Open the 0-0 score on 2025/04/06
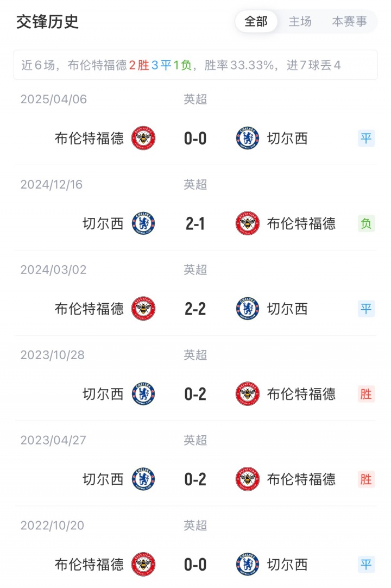Viewport: 391px width, 588px height. [195, 139]
